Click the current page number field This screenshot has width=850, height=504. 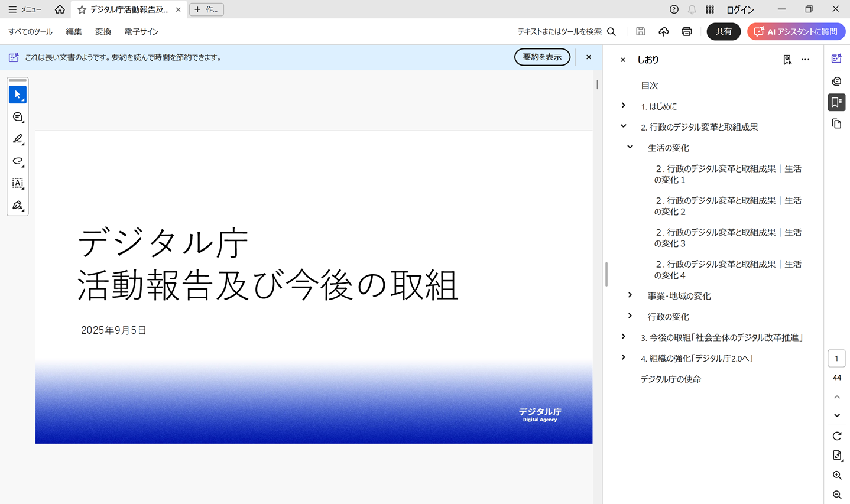click(x=836, y=359)
